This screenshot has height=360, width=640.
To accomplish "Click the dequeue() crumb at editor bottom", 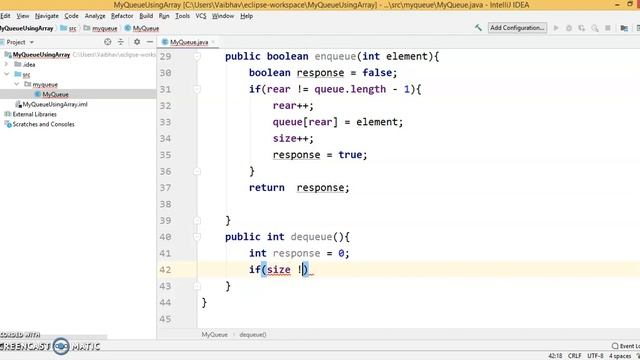I will point(253,334).
